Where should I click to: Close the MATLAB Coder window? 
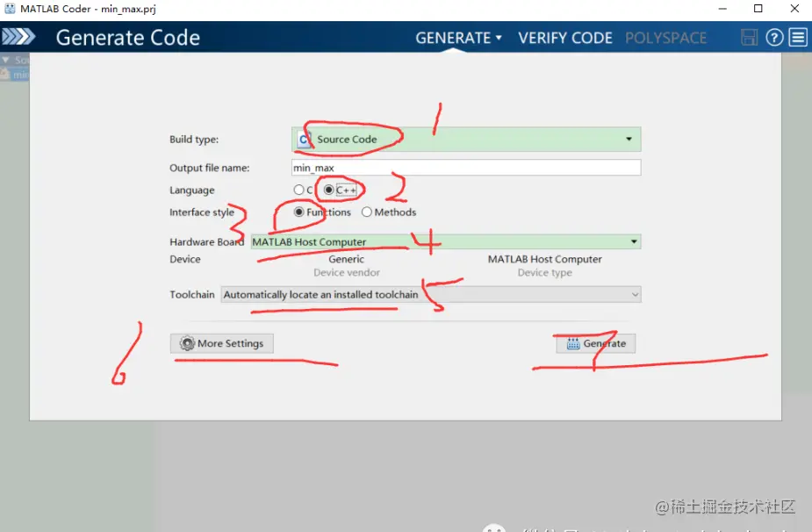[x=794, y=9]
